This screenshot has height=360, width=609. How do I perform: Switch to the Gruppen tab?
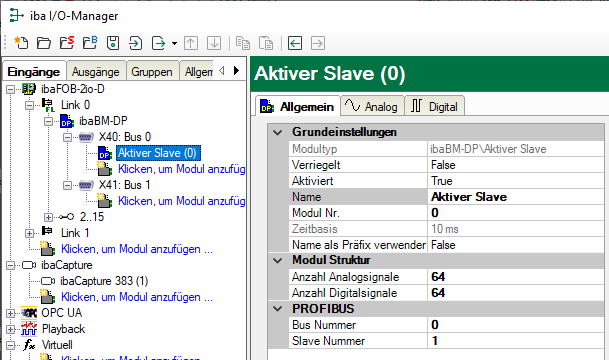tap(152, 72)
